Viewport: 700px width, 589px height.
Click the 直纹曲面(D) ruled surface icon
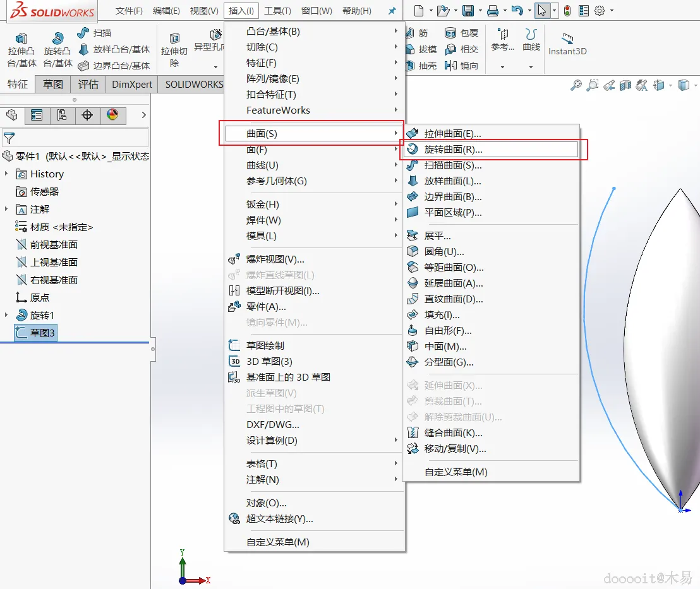413,299
